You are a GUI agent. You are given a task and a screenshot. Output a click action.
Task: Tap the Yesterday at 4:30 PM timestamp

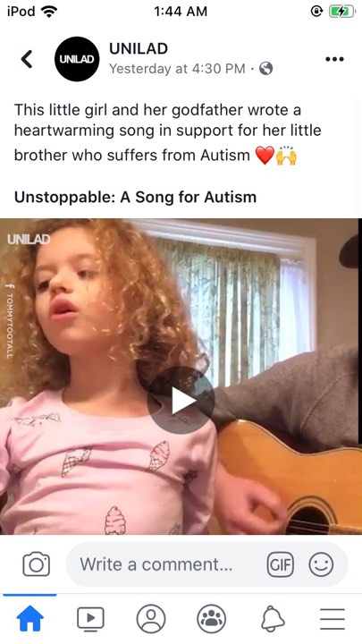(177, 69)
